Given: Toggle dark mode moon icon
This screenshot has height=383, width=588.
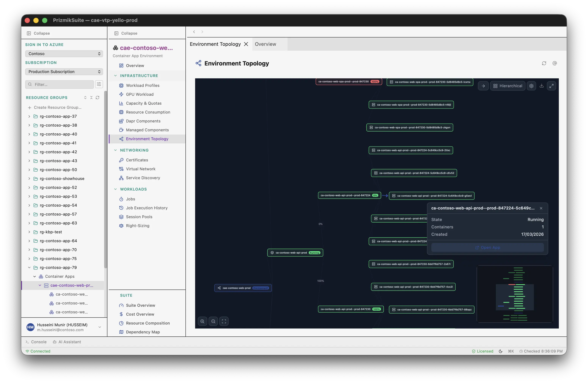Looking at the screenshot, I should [500, 351].
